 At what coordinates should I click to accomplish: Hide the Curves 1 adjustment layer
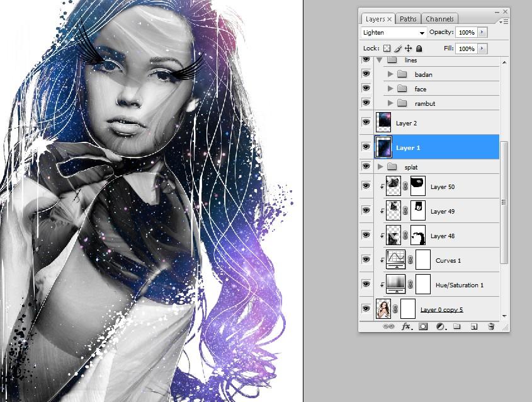366,260
